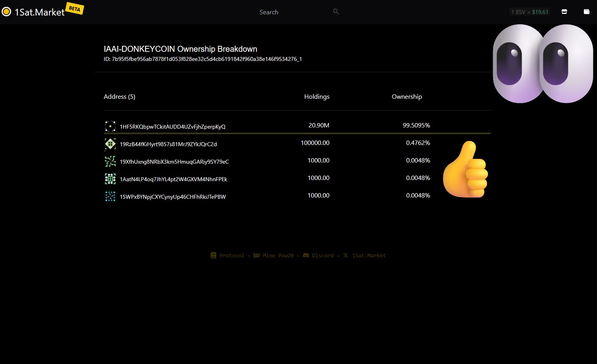Open the Protocol footer link

tap(232, 256)
